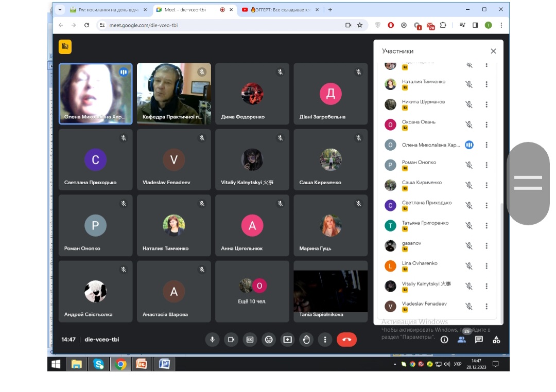View site information icon in address bar

point(102,25)
